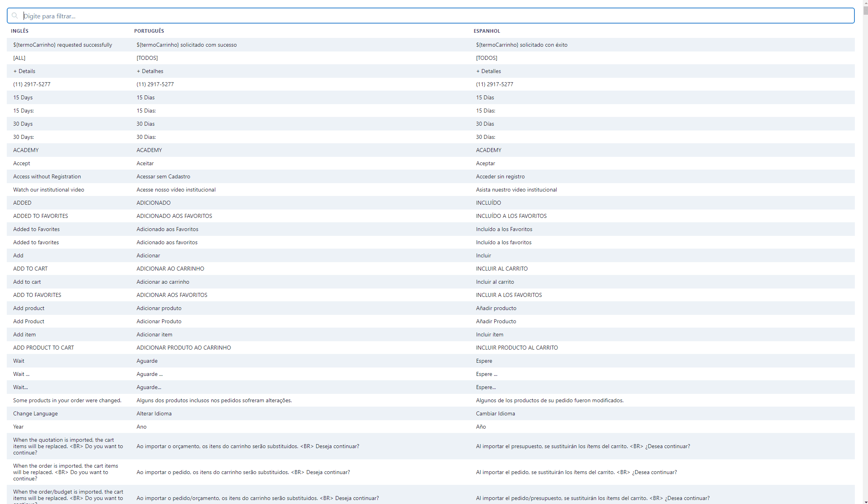868x504 pixels.
Task: Select the '[ALL]' English cell
Action: [x=19, y=58]
